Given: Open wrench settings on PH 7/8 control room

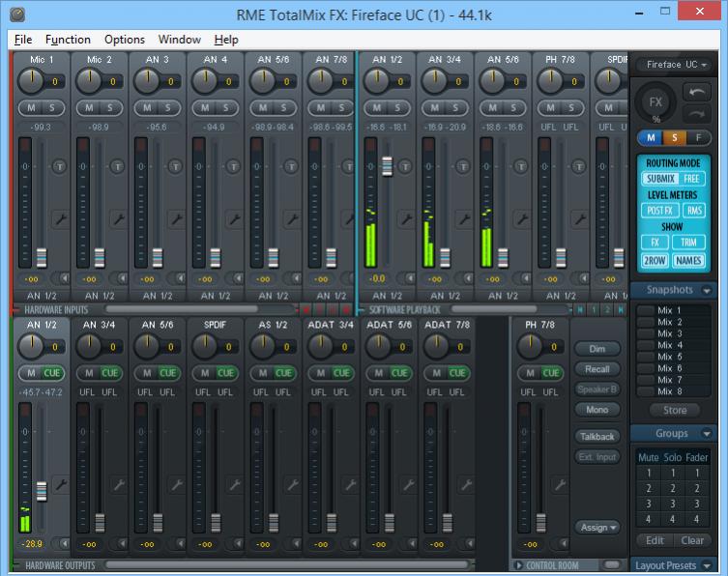Looking at the screenshot, I should (559, 486).
